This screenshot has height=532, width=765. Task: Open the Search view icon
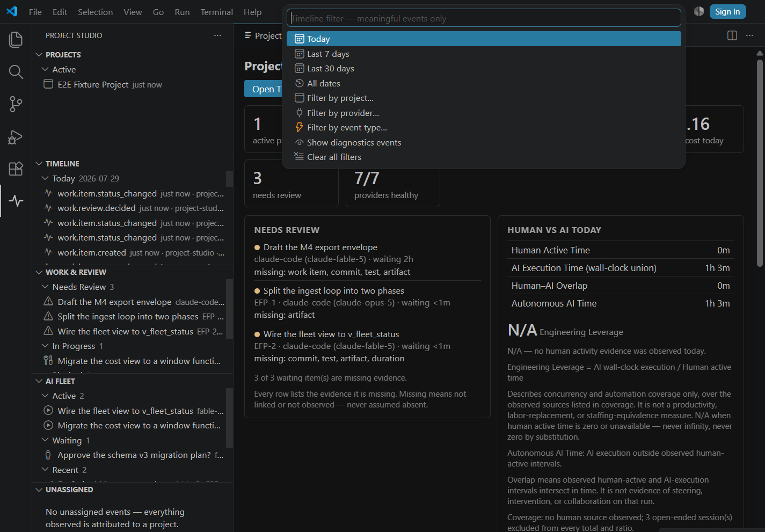16,71
